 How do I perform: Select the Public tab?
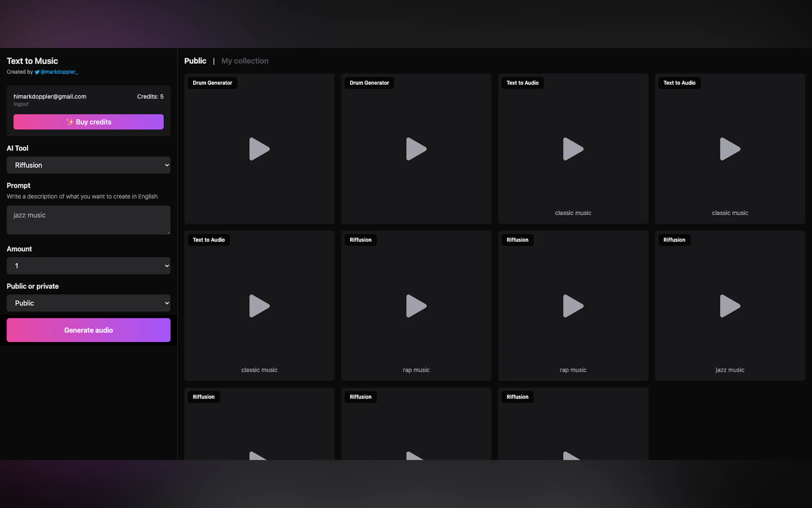[195, 61]
